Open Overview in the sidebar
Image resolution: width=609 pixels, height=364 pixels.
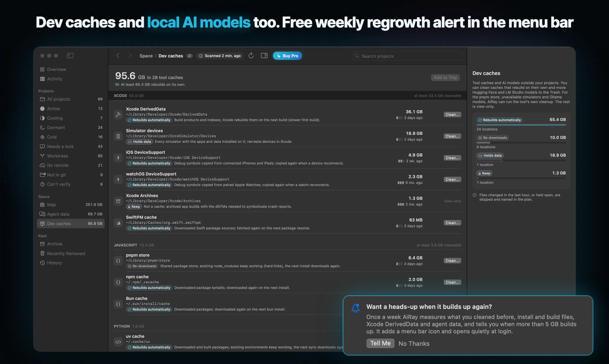tap(71, 69)
